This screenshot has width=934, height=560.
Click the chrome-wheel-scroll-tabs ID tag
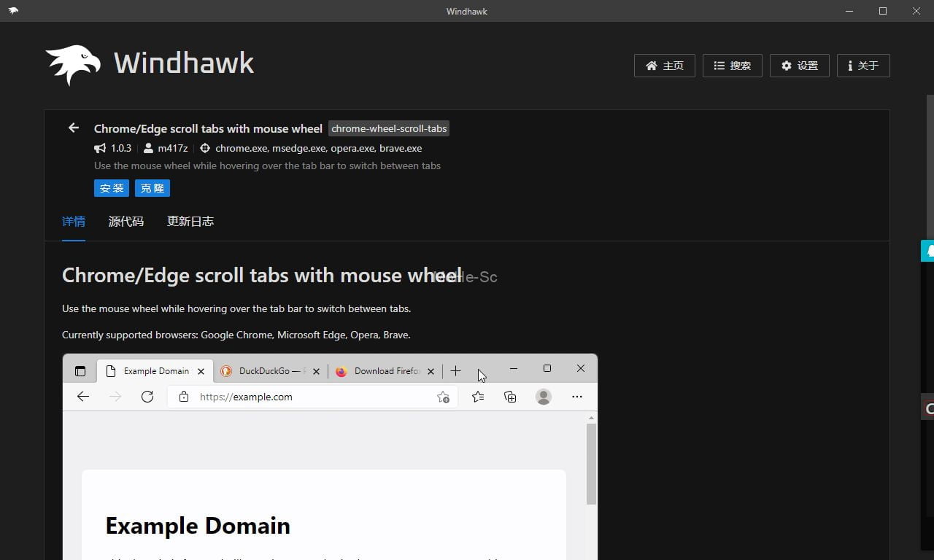[x=389, y=128]
